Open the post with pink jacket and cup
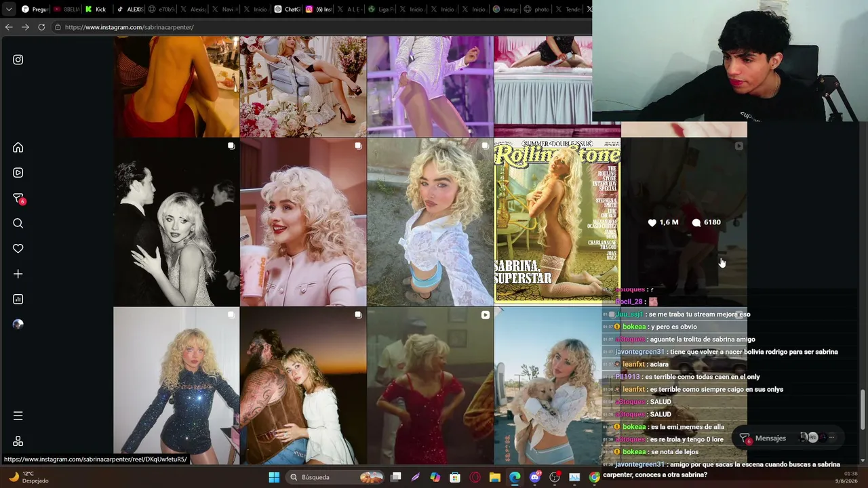Image resolution: width=868 pixels, height=488 pixels. tap(303, 222)
